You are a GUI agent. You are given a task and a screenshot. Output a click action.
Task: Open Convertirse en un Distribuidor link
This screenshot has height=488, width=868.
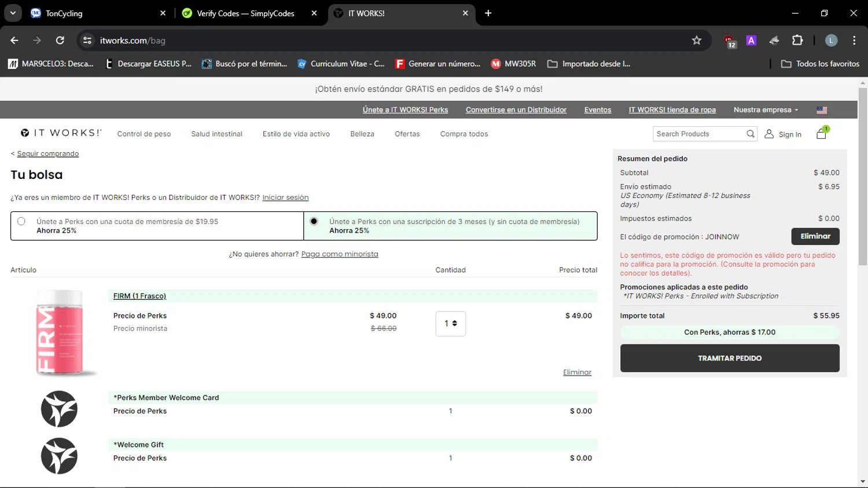pos(516,109)
